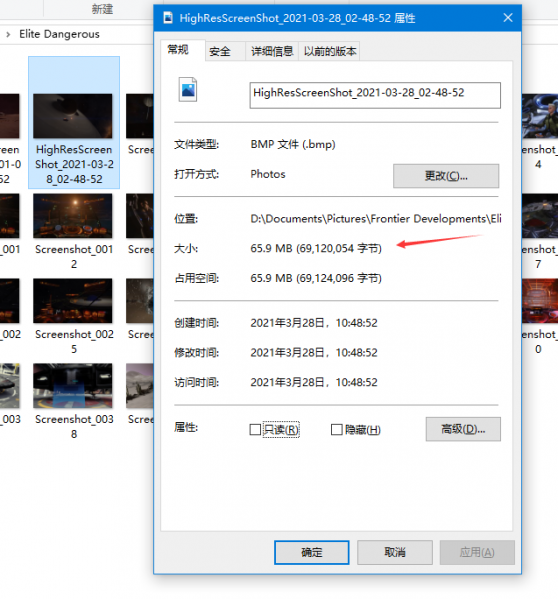Image resolution: width=558 pixels, height=599 pixels.
Task: Select HighResScreenShot_2021-03-28_02-48-52 thumbnail in Explorer
Action: [73, 116]
